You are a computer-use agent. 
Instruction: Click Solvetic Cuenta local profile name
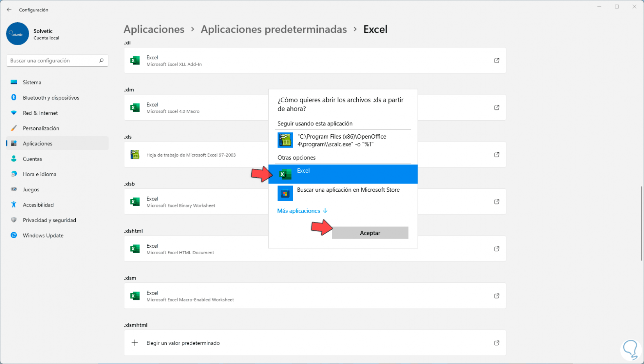click(x=46, y=34)
